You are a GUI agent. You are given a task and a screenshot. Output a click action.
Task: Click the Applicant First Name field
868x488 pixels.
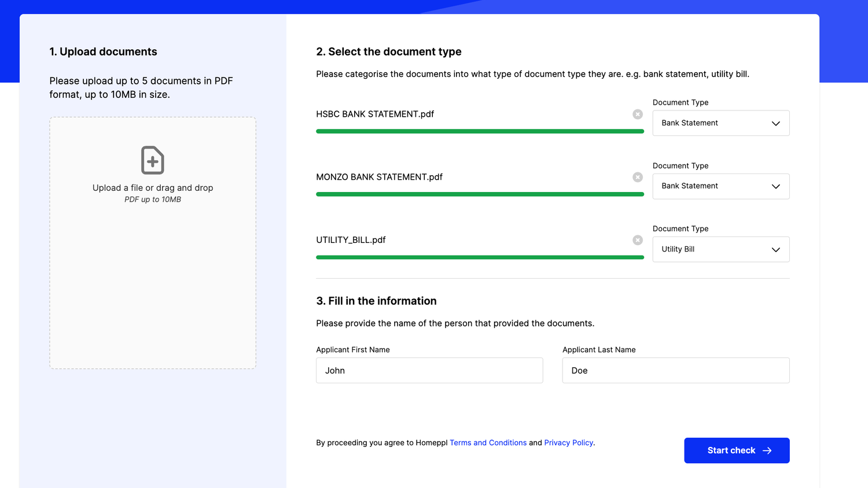pos(429,371)
